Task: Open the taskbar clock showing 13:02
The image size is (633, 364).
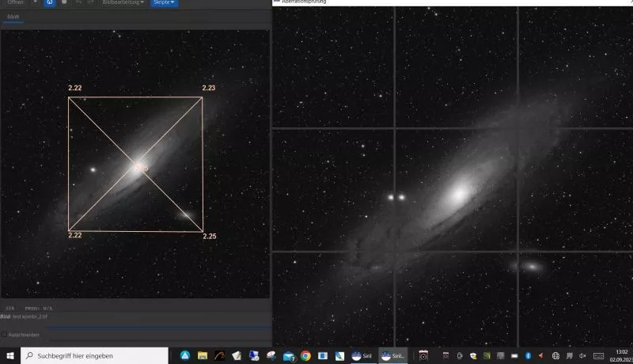Action: 622,355
